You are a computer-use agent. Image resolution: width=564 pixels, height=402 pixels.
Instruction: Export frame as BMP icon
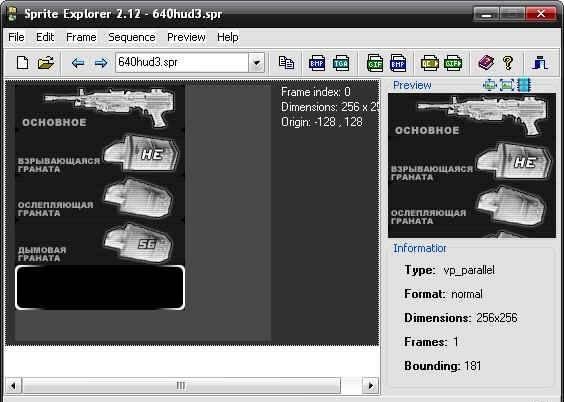coord(317,63)
